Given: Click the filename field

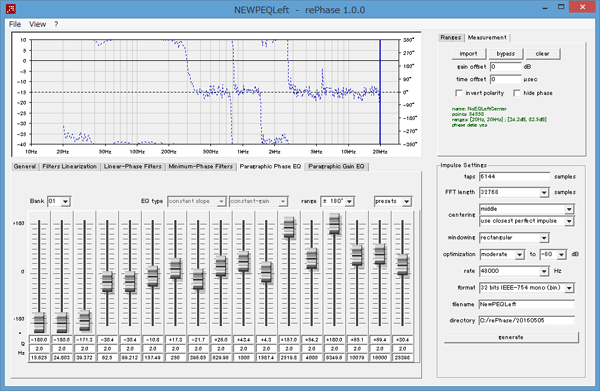Looking at the screenshot, I should click(x=527, y=304).
